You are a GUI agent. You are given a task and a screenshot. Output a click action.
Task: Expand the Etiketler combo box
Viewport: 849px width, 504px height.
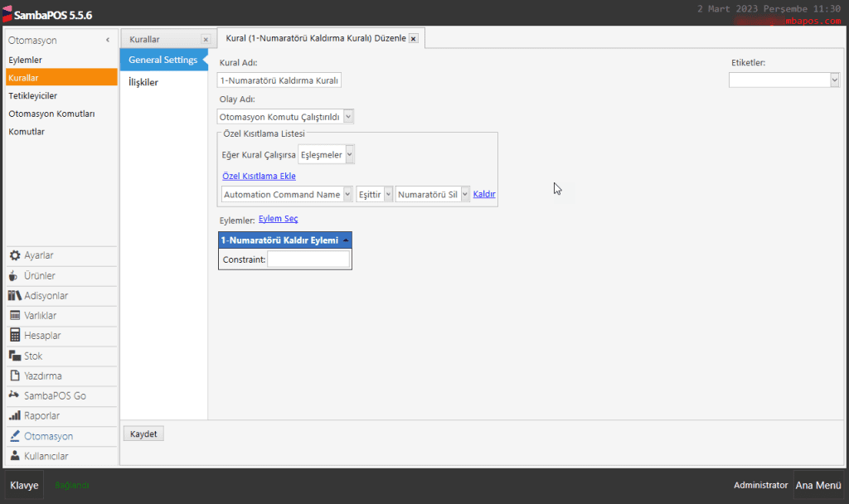[x=834, y=80]
